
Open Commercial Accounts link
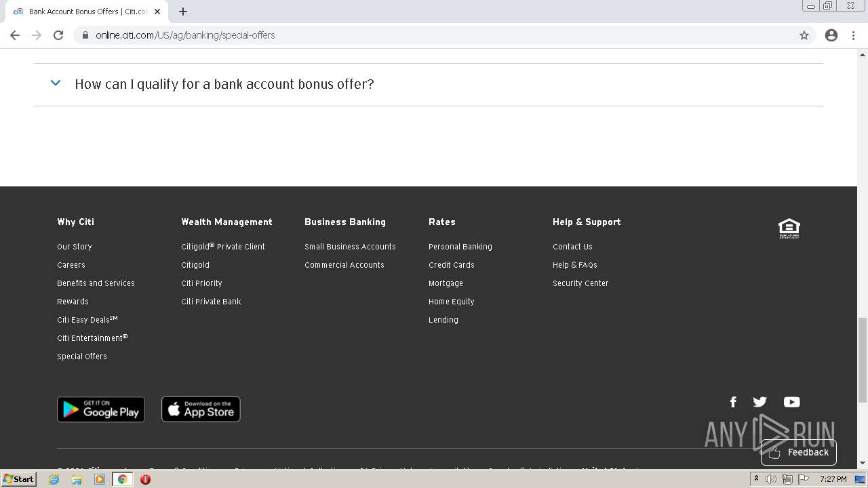[344, 265]
